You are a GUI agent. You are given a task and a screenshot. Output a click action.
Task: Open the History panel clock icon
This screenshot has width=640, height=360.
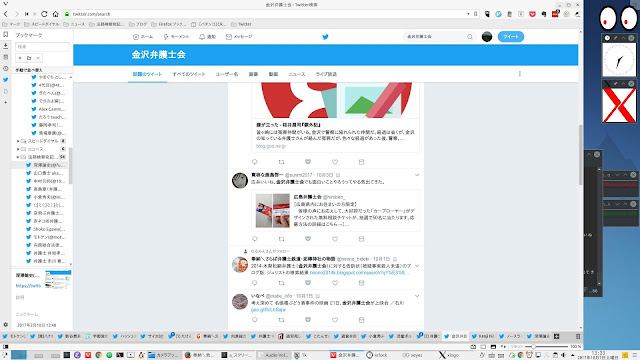pyautogui.click(x=5, y=69)
